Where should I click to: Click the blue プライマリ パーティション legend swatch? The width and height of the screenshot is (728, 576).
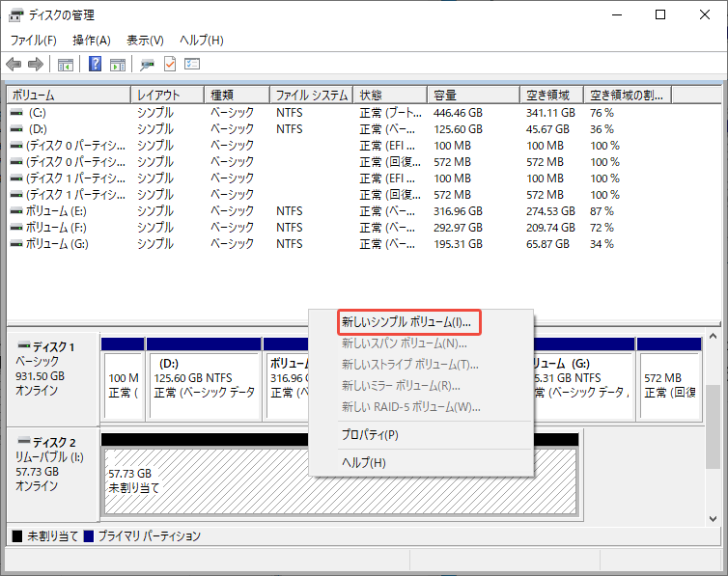[x=88, y=536]
